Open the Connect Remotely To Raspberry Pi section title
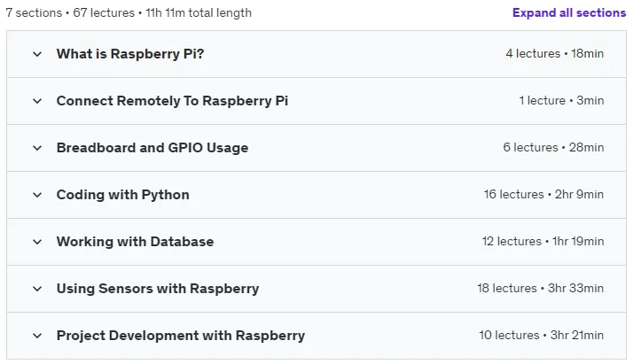 click(172, 101)
